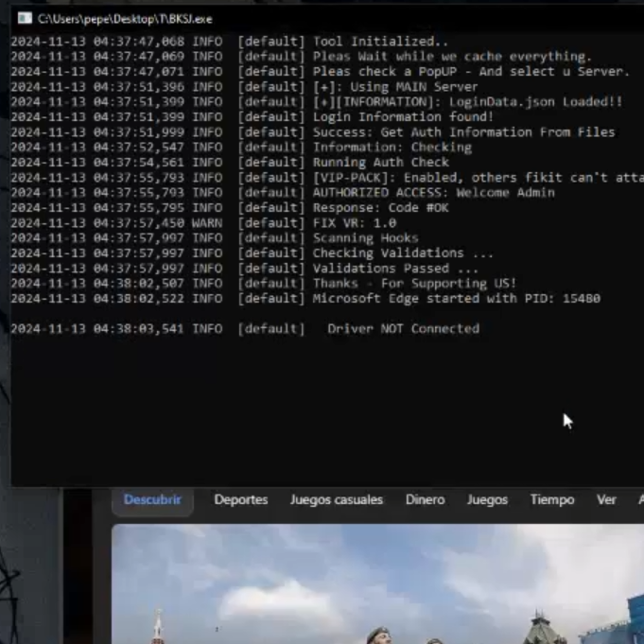
Task: Open the Juegos casuales tab
Action: click(337, 499)
